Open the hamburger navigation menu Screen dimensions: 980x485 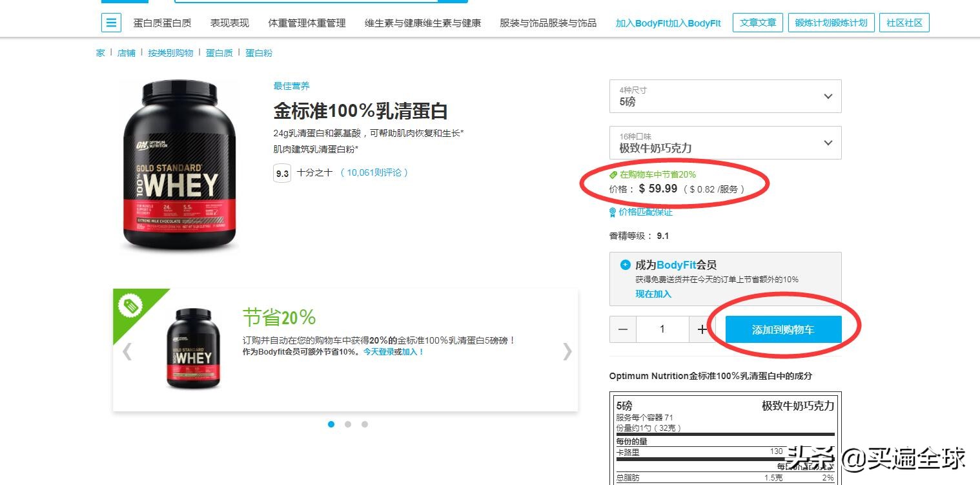111,22
